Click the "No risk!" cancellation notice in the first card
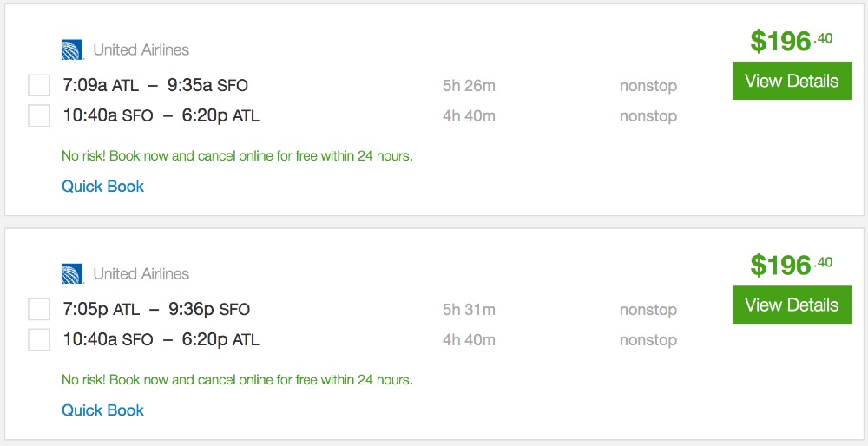 [237, 156]
